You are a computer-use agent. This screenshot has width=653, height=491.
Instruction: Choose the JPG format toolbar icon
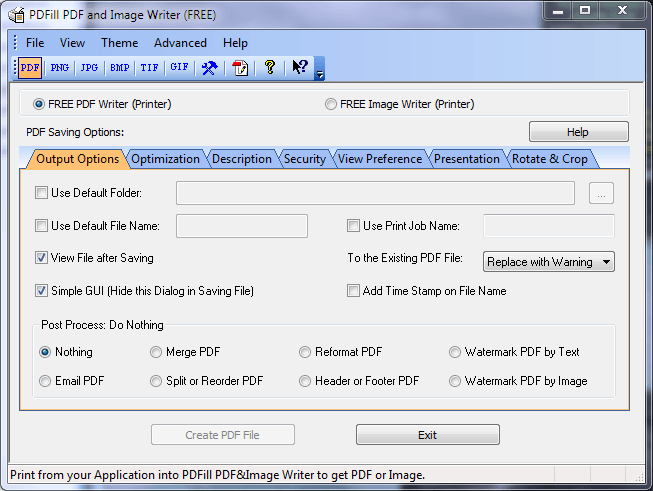click(x=89, y=67)
